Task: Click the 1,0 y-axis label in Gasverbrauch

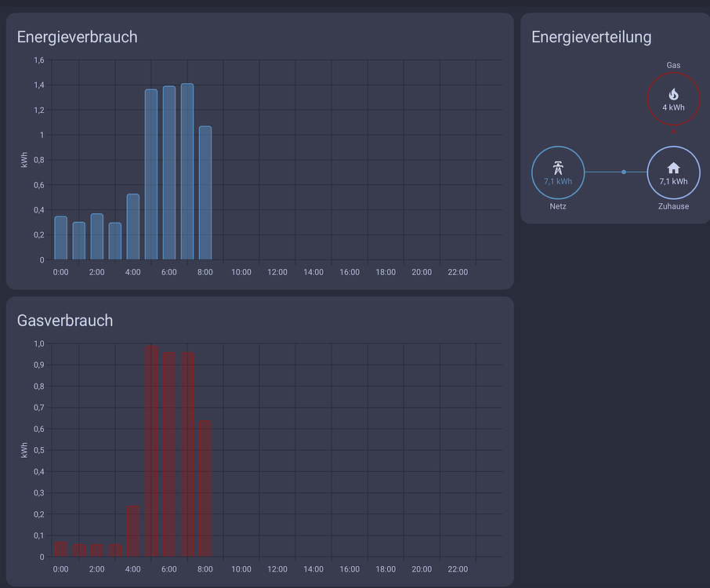Action: tap(39, 344)
